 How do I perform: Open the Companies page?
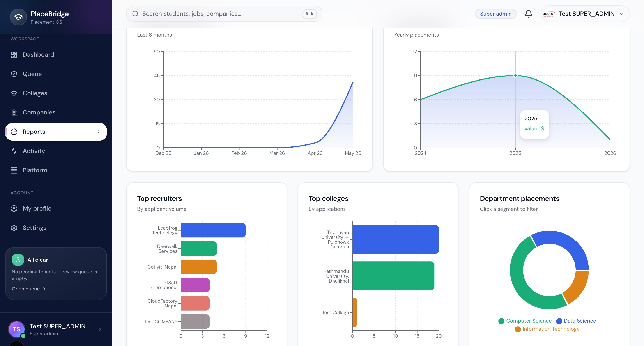point(56,112)
